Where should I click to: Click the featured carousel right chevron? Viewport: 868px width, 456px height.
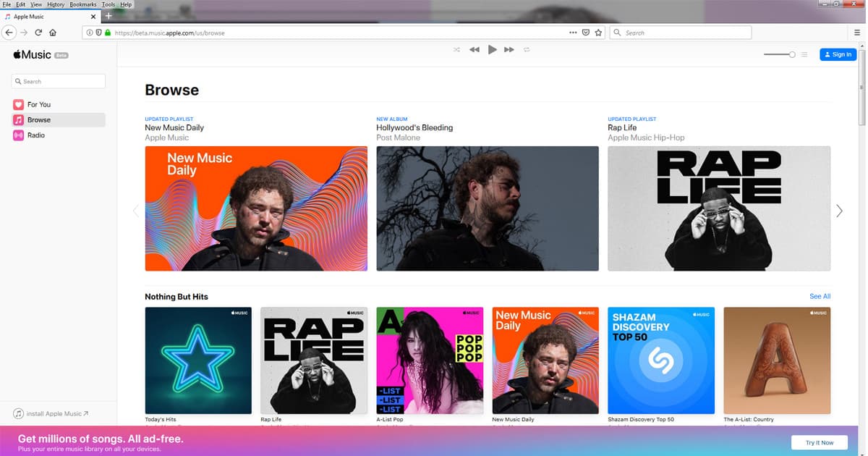(839, 211)
